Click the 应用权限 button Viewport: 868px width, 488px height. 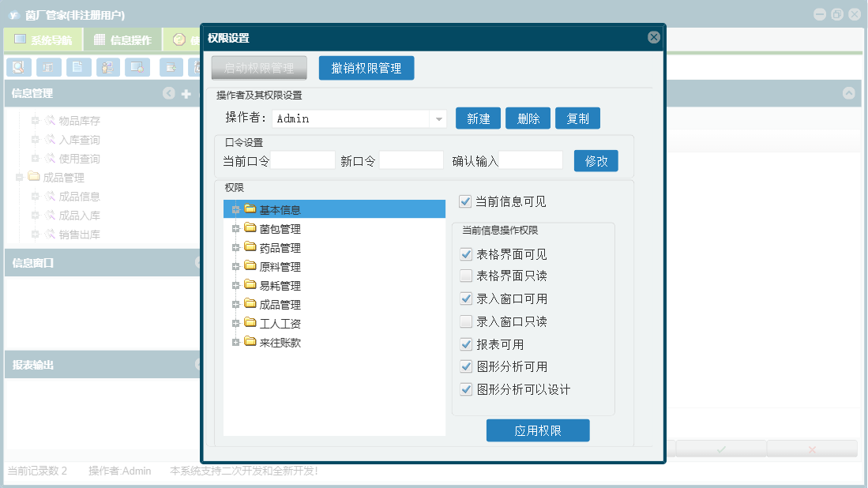(538, 430)
